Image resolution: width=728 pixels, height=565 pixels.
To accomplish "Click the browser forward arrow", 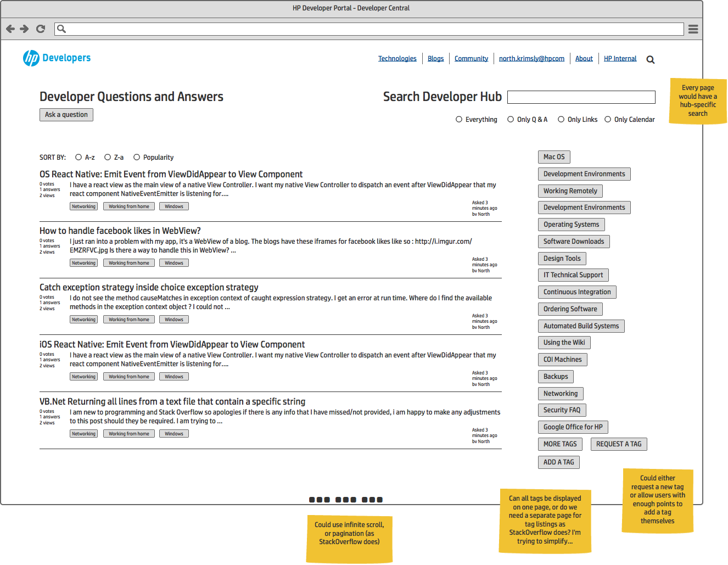I will 24,29.
